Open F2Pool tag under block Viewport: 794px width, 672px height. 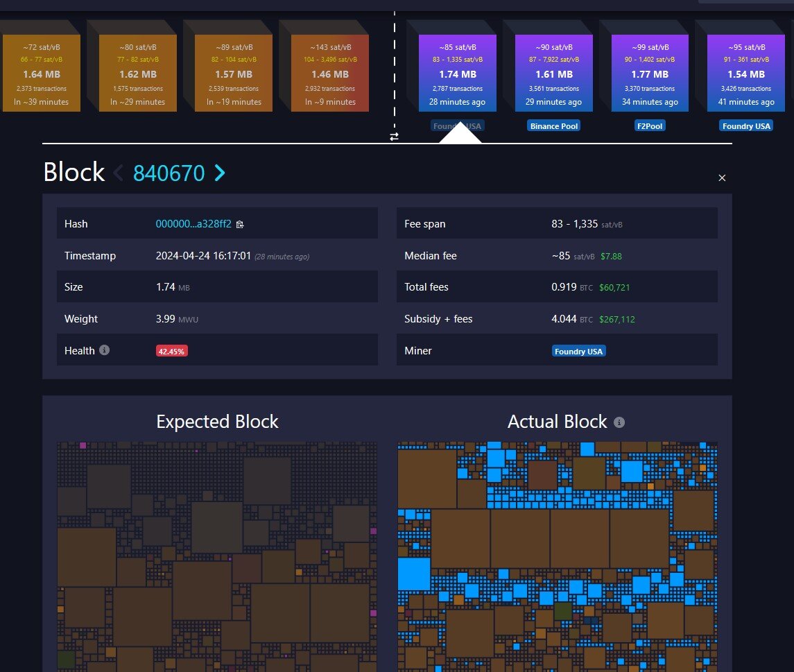(650, 126)
